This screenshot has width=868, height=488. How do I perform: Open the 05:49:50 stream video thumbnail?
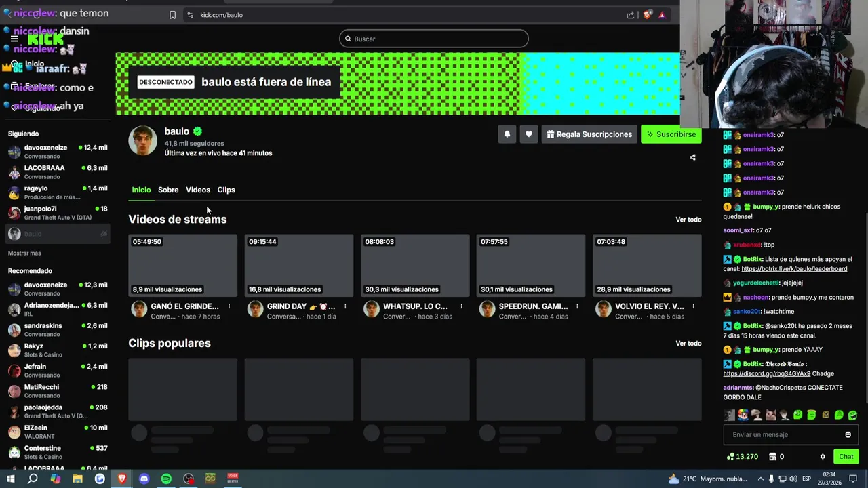[183, 265]
